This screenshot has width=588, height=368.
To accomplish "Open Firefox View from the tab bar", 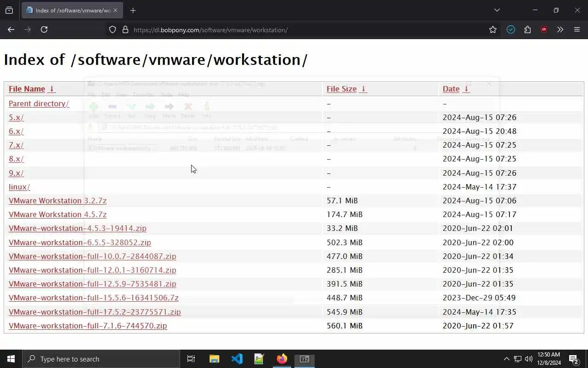I will (9, 10).
